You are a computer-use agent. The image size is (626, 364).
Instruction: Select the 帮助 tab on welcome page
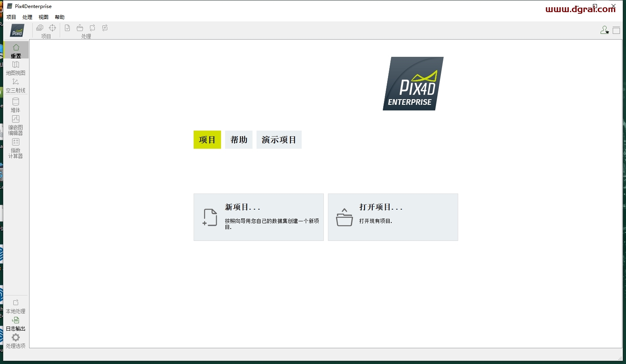239,139
